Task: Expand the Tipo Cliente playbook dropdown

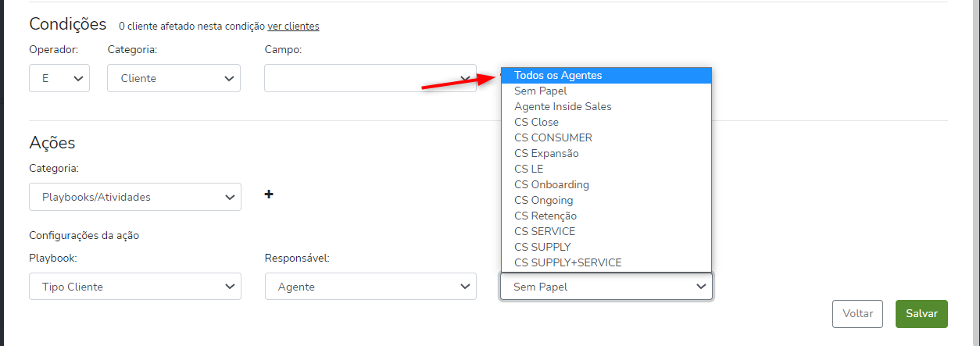Action: 135,287
